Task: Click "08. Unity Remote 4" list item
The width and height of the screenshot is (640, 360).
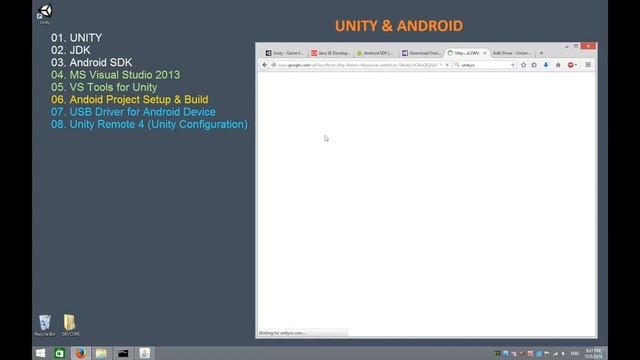Action: tap(149, 124)
